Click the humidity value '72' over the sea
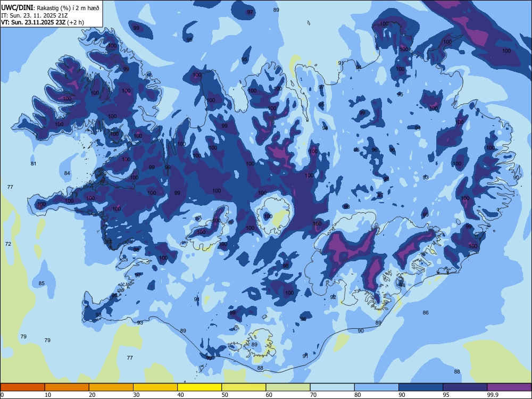The image size is (532, 399). (8, 244)
